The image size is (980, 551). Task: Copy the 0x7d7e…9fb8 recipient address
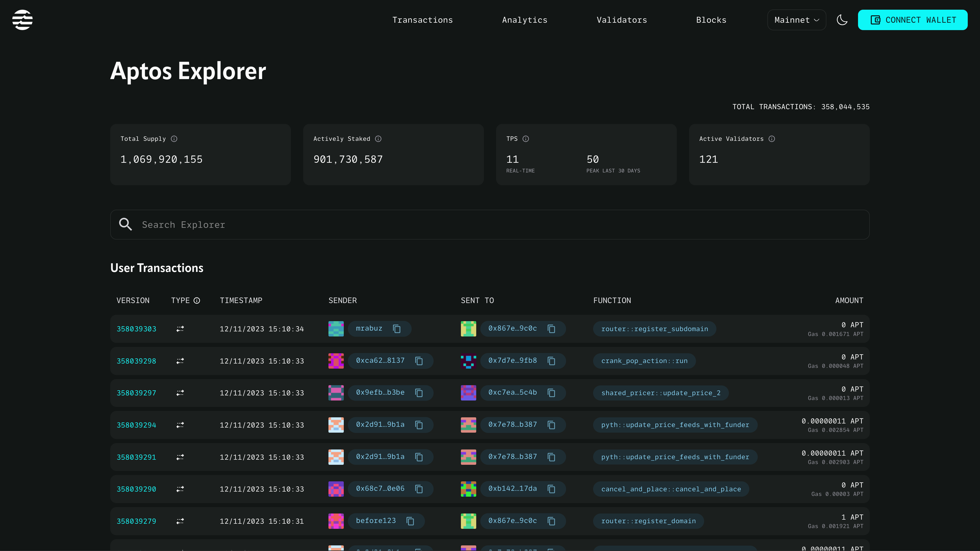click(551, 360)
